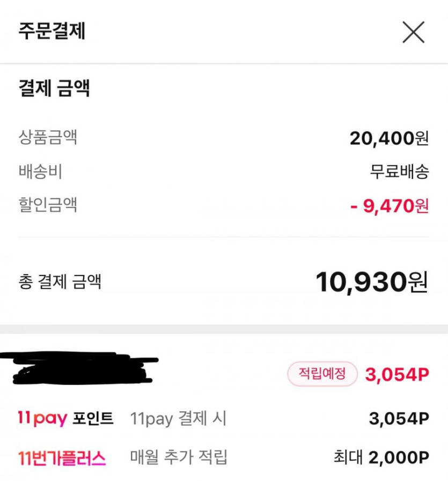The image size is (448, 481).
Task: Tap the 적립예정 badge
Action: click(322, 374)
